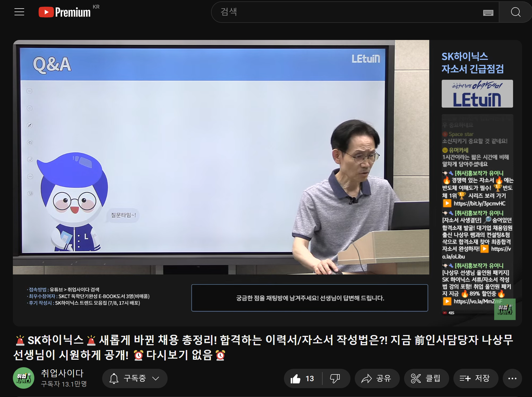Open the hamburger guide menu
532x397 pixels.
point(19,12)
